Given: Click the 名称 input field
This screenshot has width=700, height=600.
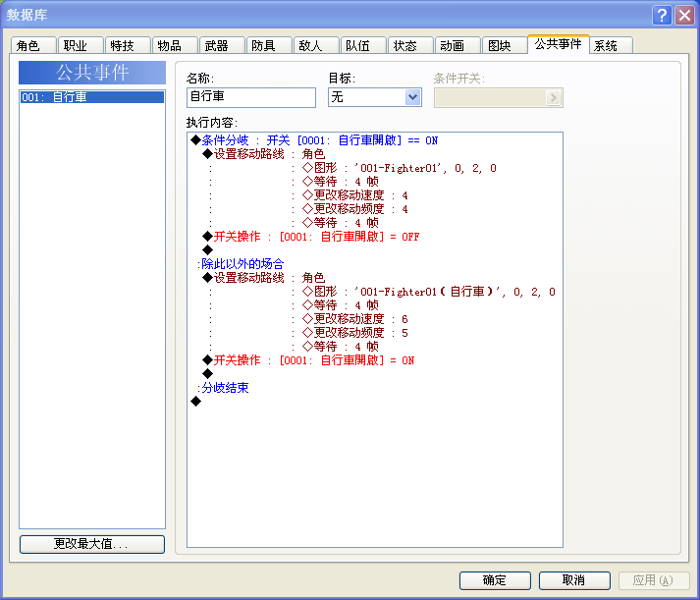Looking at the screenshot, I should [251, 97].
